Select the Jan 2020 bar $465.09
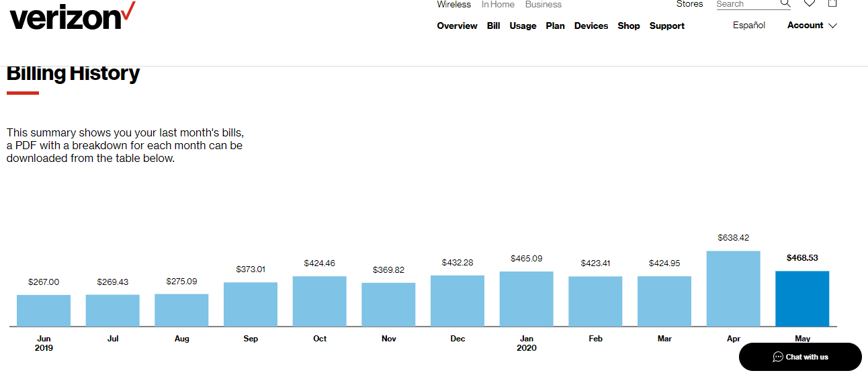868x377 pixels. click(527, 299)
